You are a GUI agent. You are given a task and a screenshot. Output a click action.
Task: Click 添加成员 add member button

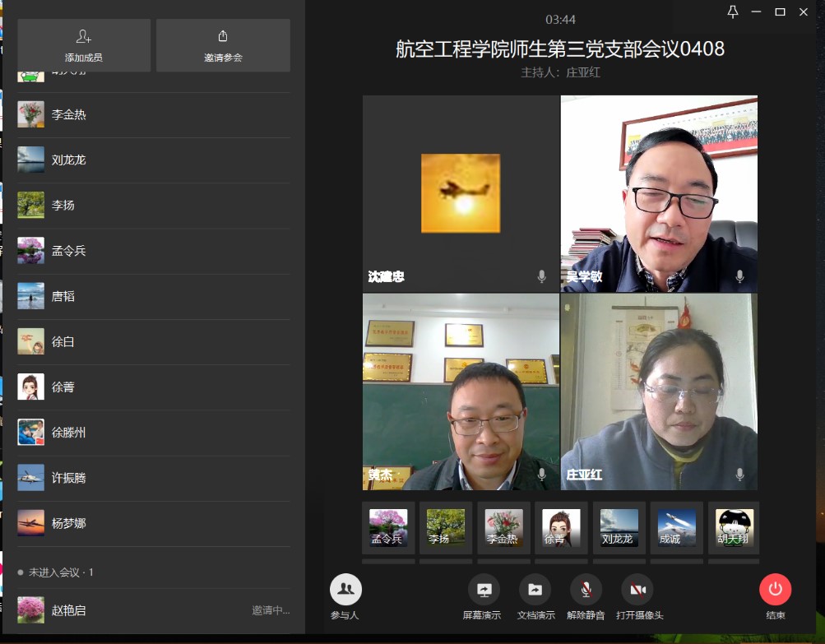click(x=84, y=45)
